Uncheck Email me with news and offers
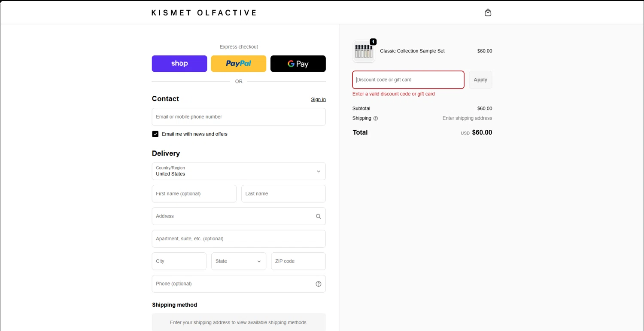 (155, 134)
